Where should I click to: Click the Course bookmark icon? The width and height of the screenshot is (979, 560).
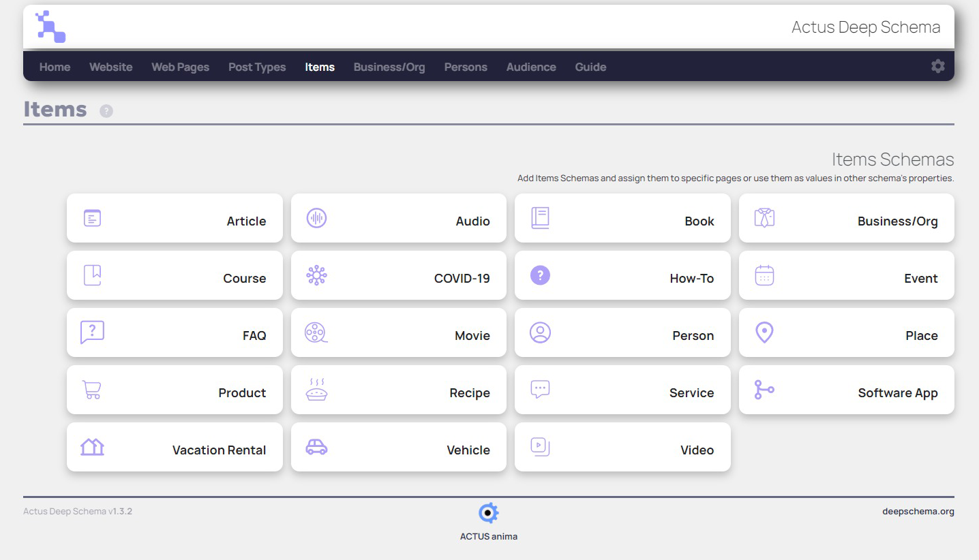pos(92,275)
